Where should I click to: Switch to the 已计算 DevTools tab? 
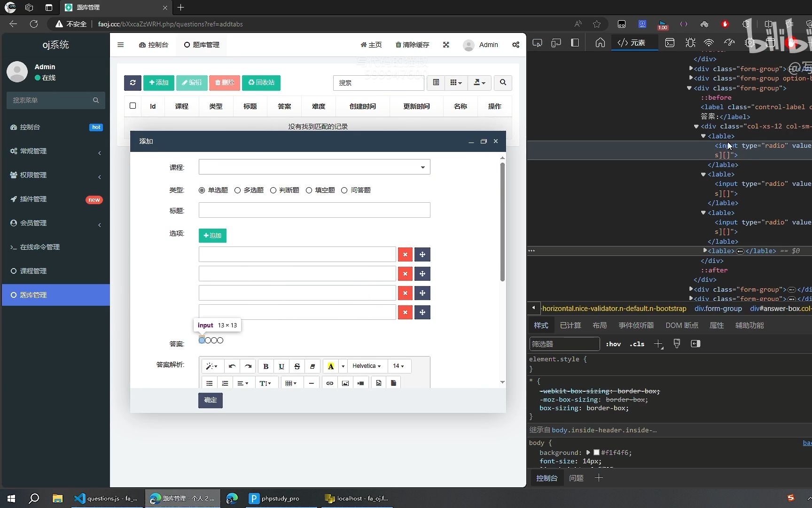570,325
